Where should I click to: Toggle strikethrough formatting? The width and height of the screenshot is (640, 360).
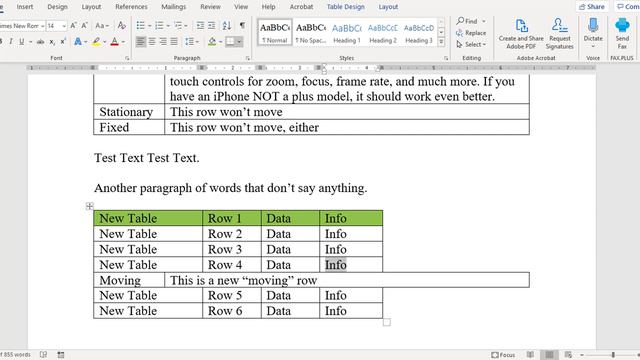[x=40, y=42]
